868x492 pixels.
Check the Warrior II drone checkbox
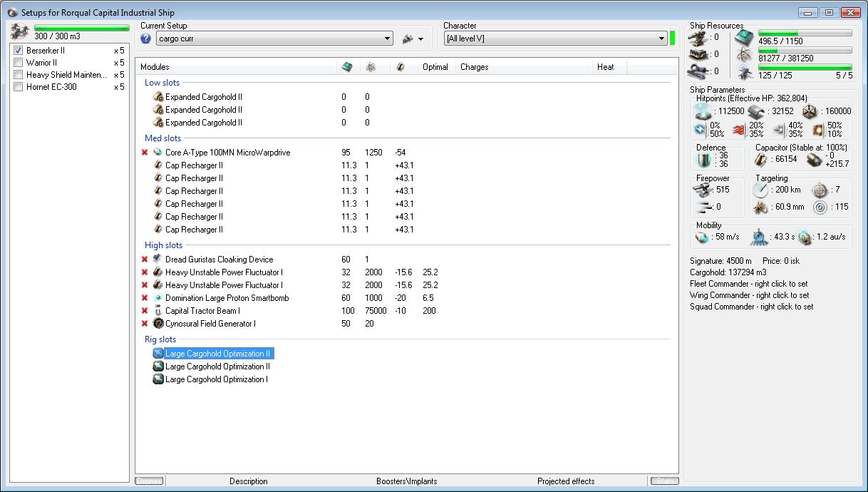19,63
